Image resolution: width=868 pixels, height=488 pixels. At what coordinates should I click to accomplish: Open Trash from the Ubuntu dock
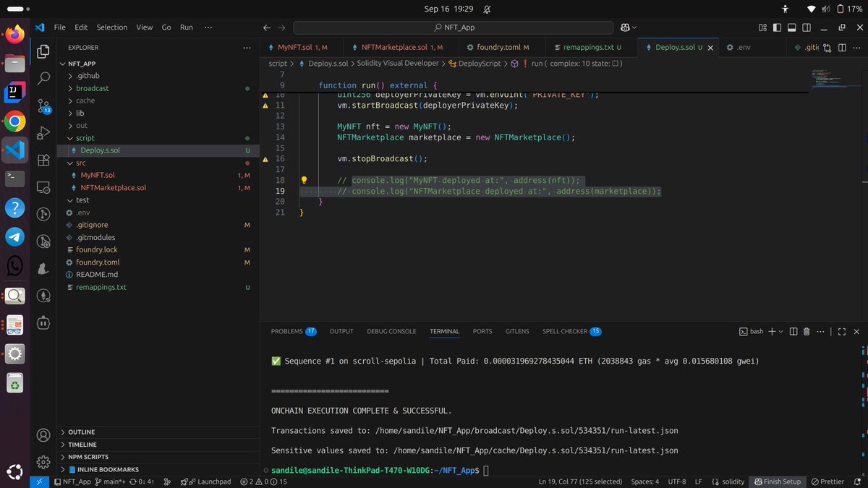tap(15, 383)
